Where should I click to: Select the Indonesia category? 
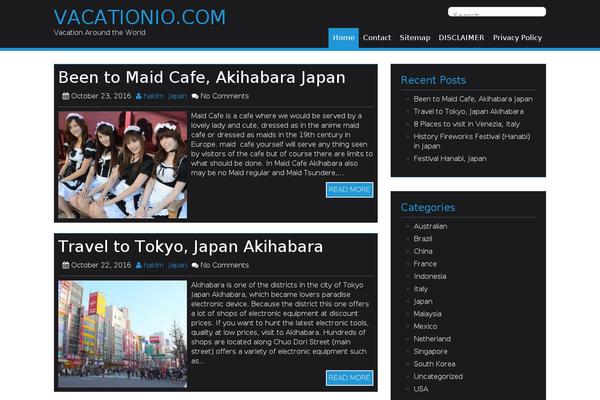pos(430,276)
